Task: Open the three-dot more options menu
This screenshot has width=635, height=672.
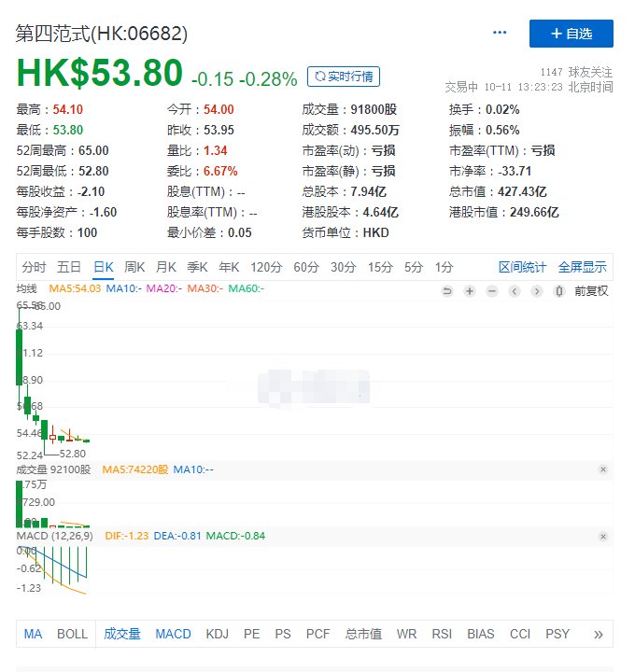Action: pyautogui.click(x=500, y=33)
